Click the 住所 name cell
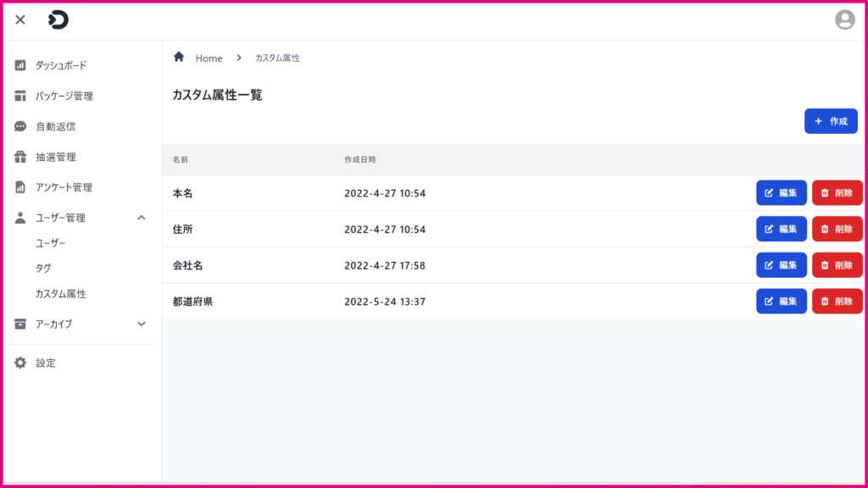 (x=183, y=229)
